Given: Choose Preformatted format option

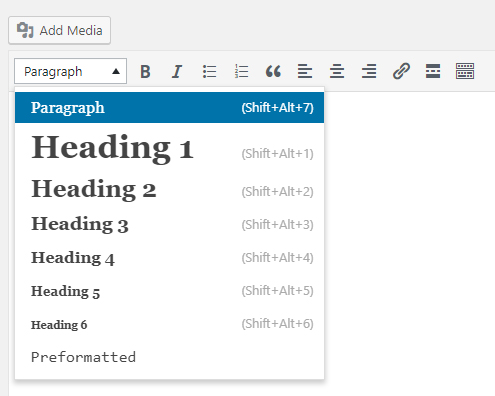Looking at the screenshot, I should click(169, 357).
